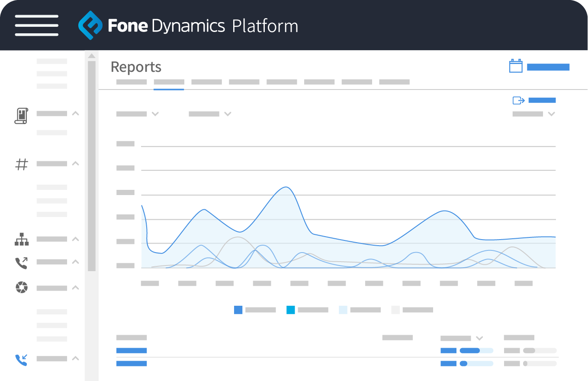Expand the org chart sidebar section chevron
The height and width of the screenshot is (381, 588).
coord(75,239)
